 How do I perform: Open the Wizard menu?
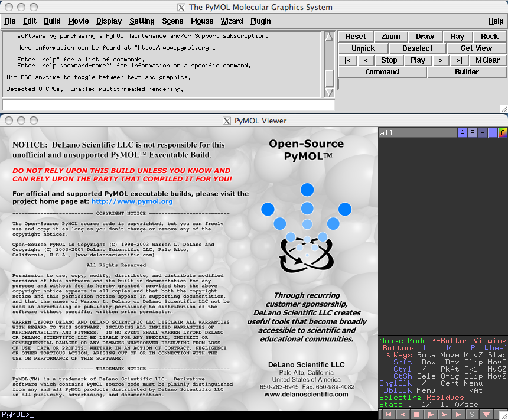pos(232,21)
